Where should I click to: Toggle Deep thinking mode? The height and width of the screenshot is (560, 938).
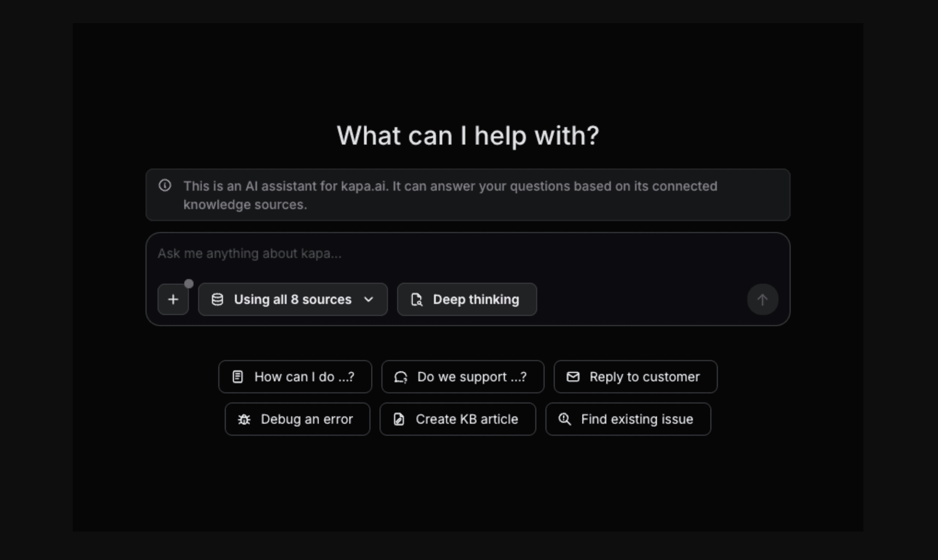pyautogui.click(x=467, y=299)
